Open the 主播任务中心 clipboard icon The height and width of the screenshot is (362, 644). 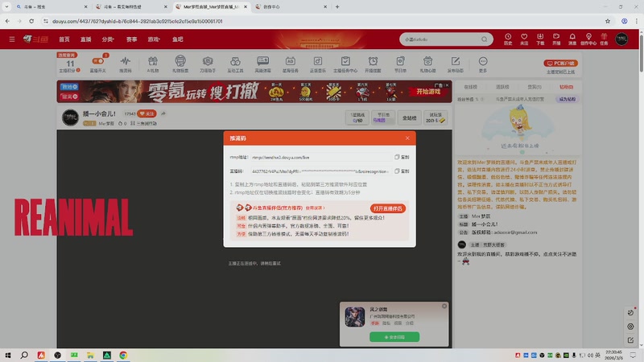click(x=345, y=64)
